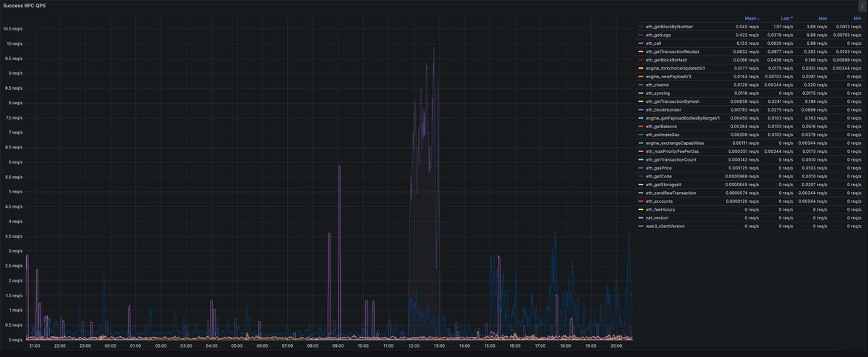
Task: Change color swatch of eth_getCode series
Action: [641, 177]
